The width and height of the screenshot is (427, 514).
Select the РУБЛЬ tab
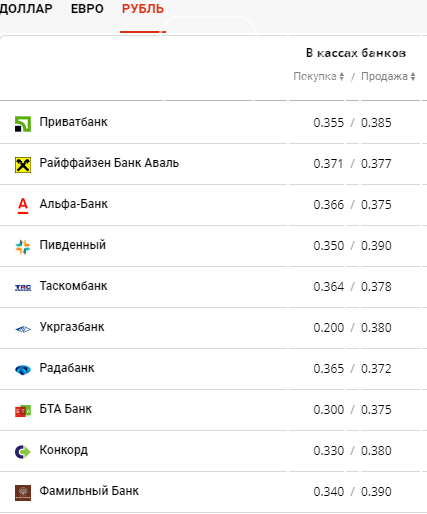[x=143, y=9]
